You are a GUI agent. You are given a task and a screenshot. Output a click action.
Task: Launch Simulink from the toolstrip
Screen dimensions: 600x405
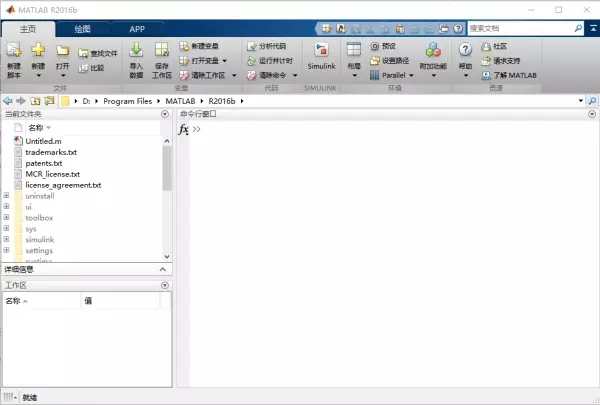(321, 56)
